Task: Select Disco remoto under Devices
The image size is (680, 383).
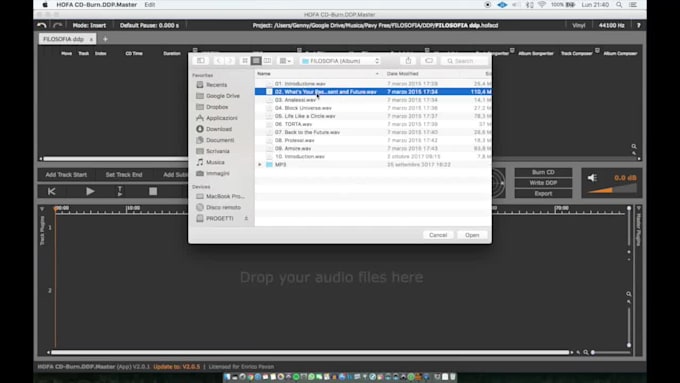Action: [223, 207]
